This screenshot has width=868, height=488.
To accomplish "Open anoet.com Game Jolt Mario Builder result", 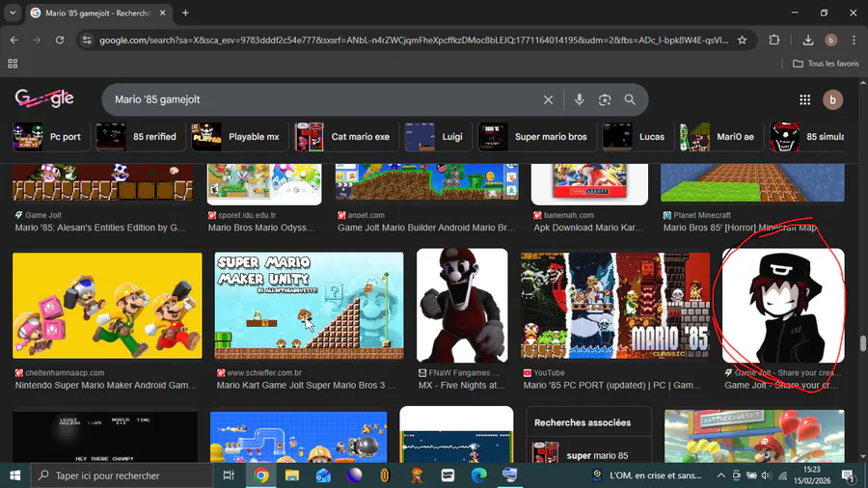I will click(x=426, y=228).
